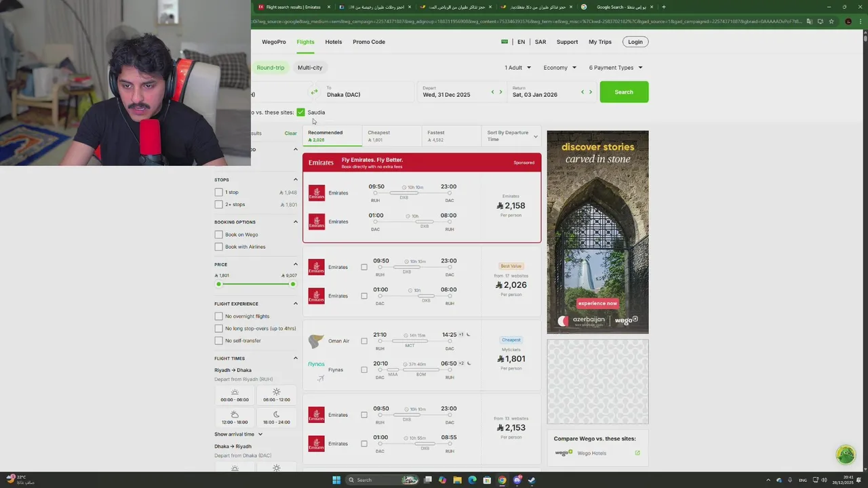The width and height of the screenshot is (868, 488).
Task: Check No self-transfer filter
Action: pyautogui.click(x=218, y=340)
